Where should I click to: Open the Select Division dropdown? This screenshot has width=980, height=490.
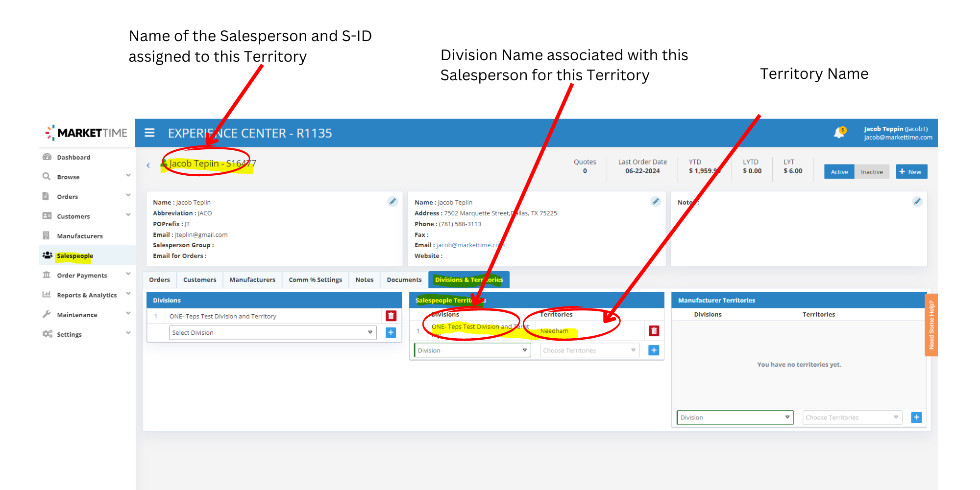[272, 333]
